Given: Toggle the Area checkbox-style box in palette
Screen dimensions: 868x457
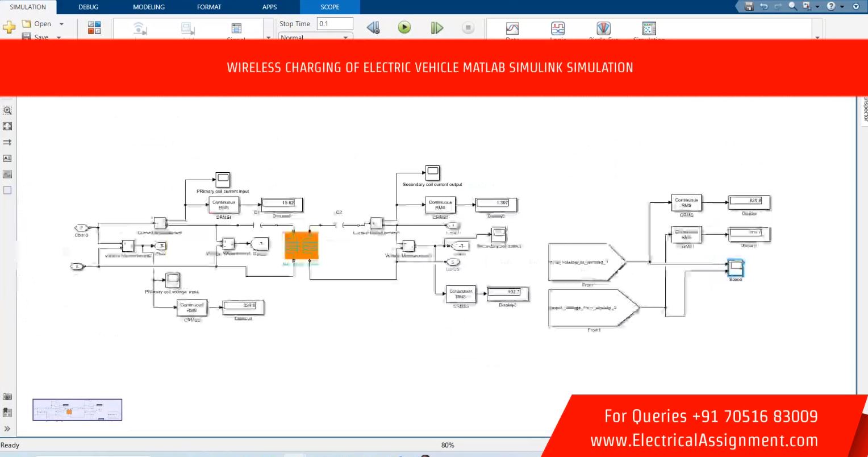Looking at the screenshot, I should click(x=8, y=190).
